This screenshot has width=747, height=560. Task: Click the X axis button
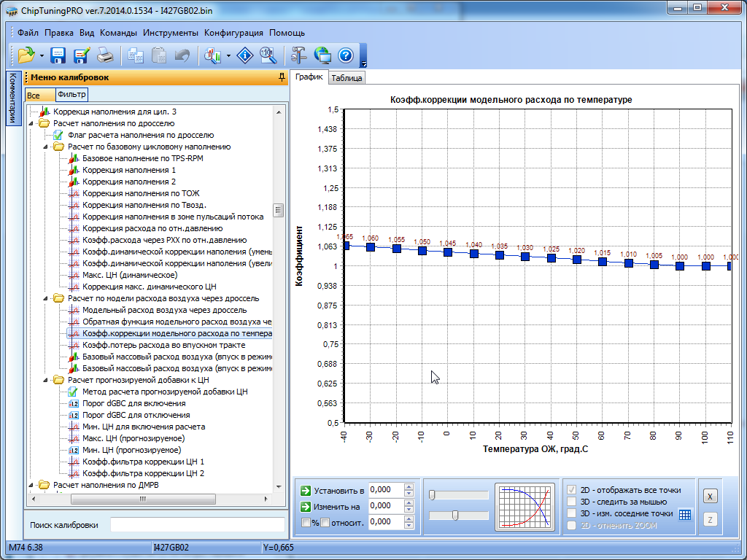tap(710, 496)
